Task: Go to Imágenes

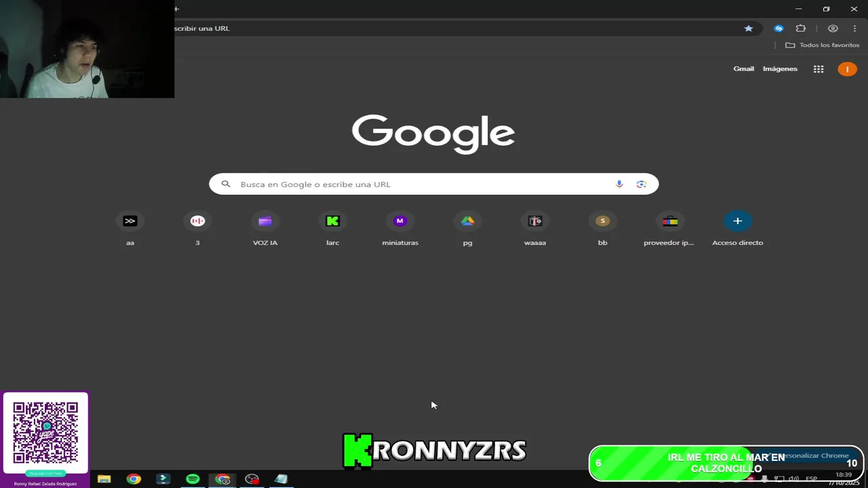Action: click(780, 69)
